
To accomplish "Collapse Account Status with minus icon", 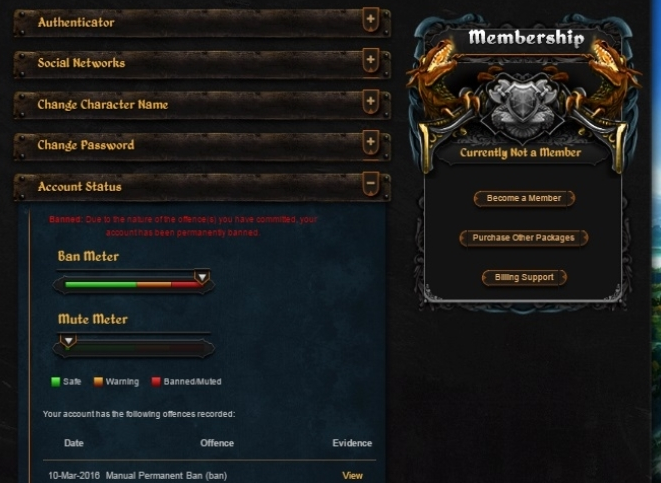I will (371, 184).
